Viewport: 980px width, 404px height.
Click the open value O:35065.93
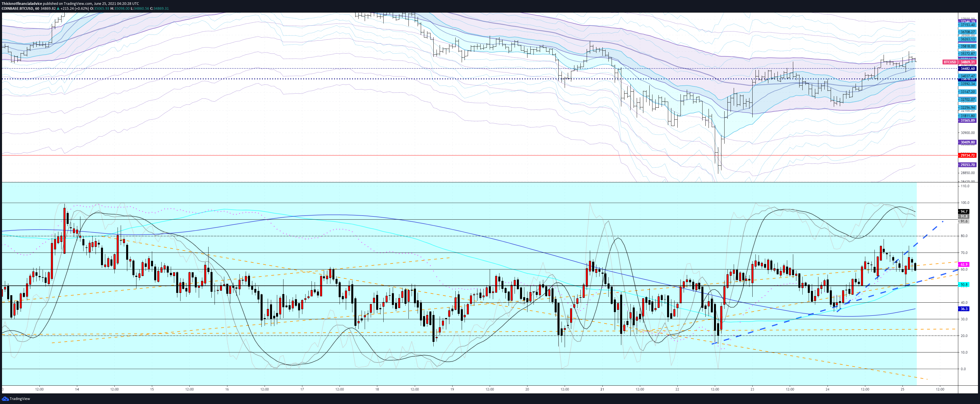(100, 8)
